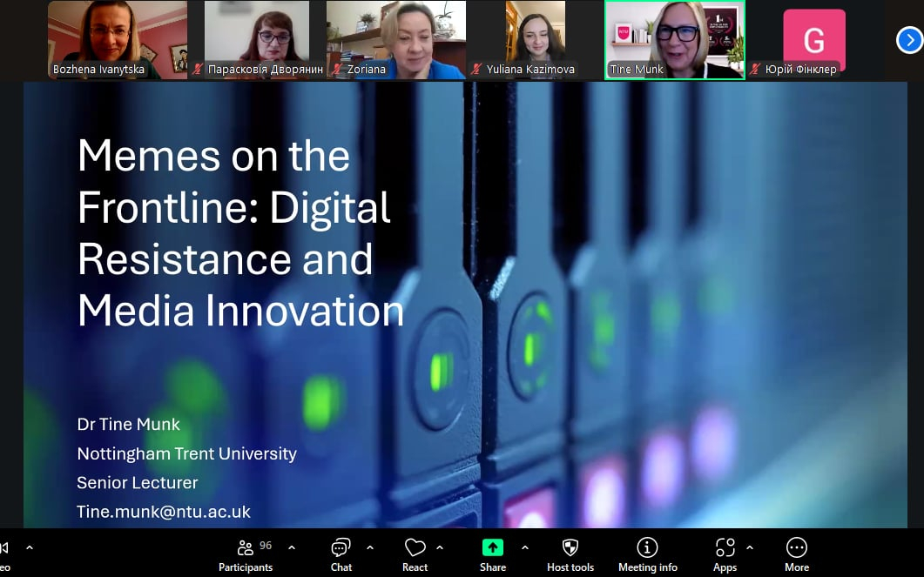Expand the Apps options chevron
The width and height of the screenshot is (924, 577).
pos(750,547)
